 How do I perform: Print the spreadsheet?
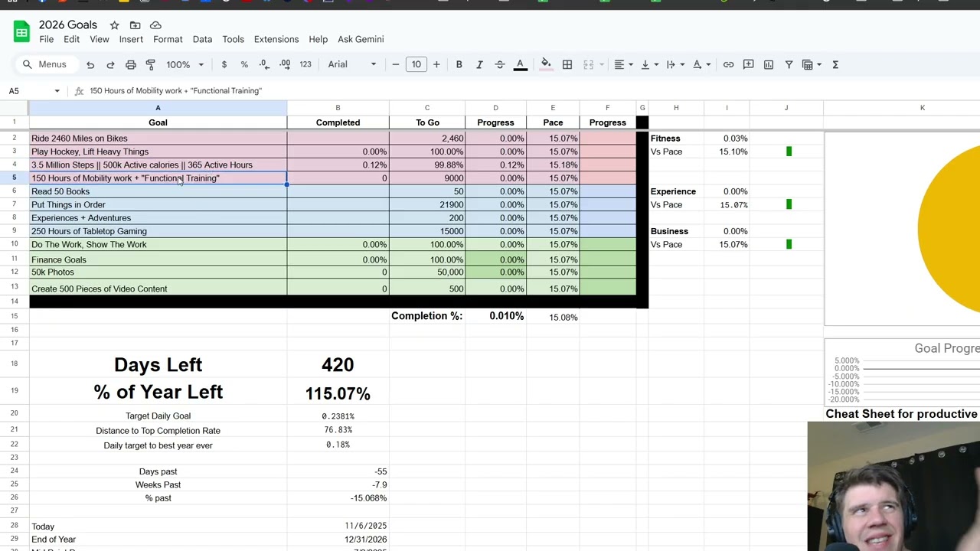131,64
